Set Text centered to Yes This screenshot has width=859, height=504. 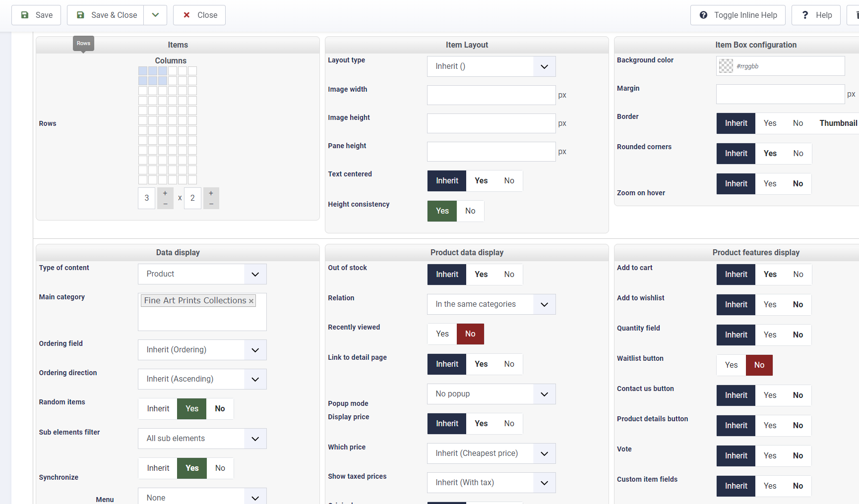(481, 181)
